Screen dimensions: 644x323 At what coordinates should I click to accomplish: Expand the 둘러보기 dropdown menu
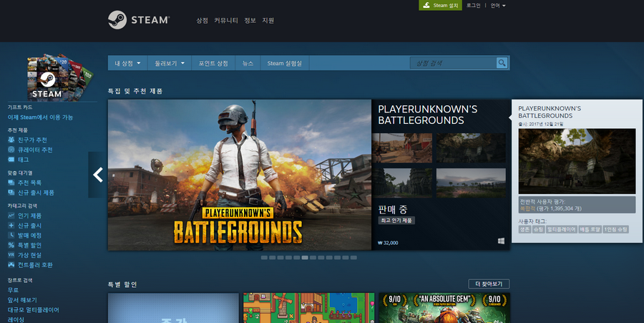coord(170,63)
